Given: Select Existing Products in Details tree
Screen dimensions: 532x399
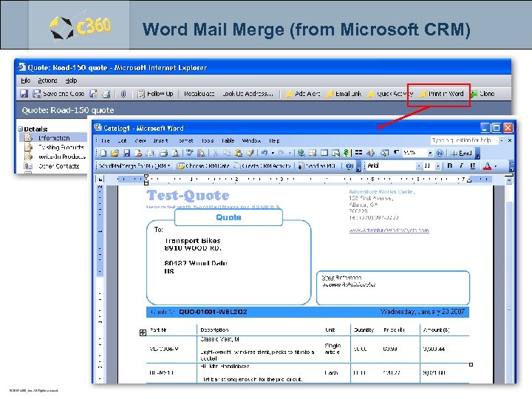Looking at the screenshot, I should [54, 147].
